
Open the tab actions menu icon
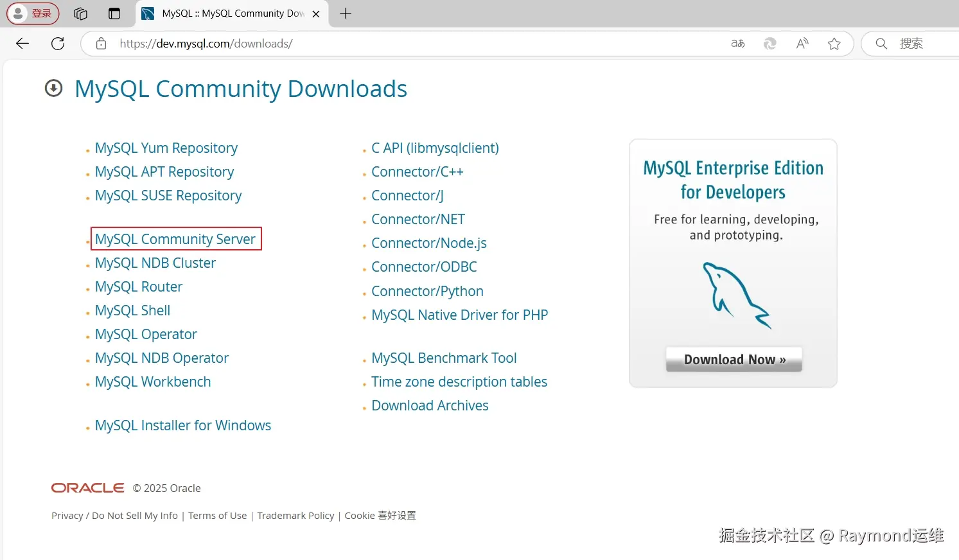point(114,13)
